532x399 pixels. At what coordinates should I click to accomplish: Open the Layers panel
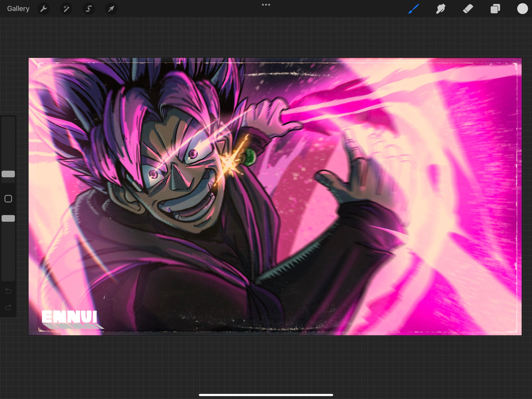(x=495, y=9)
